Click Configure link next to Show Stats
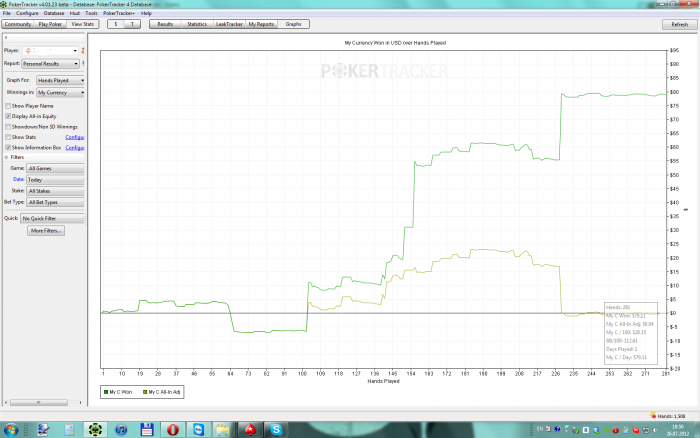 click(75, 137)
